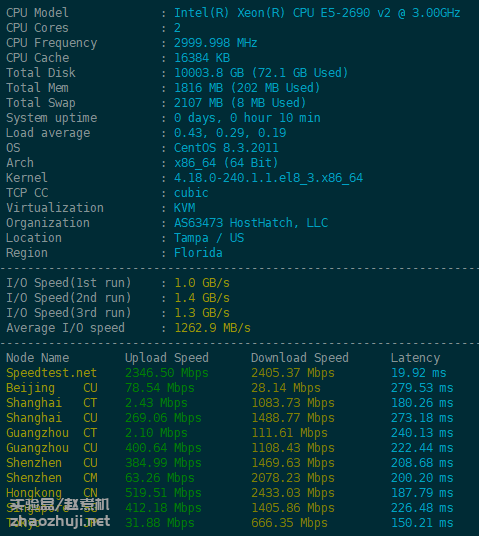Select the CentOS 8.3.2011 OS value

(x=226, y=148)
